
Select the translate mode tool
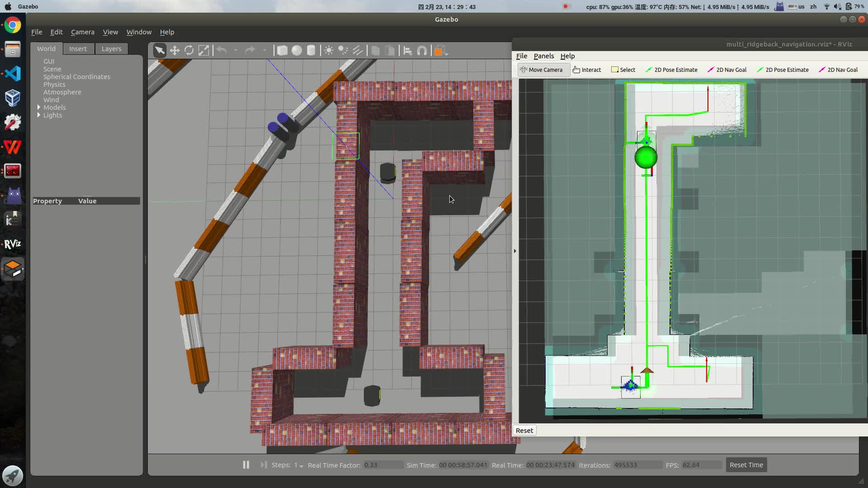175,51
